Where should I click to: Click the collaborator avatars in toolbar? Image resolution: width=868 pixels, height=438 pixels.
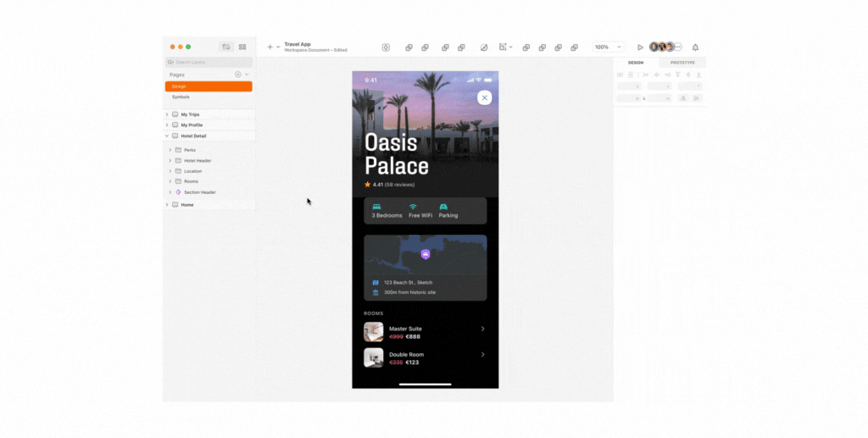click(x=665, y=47)
